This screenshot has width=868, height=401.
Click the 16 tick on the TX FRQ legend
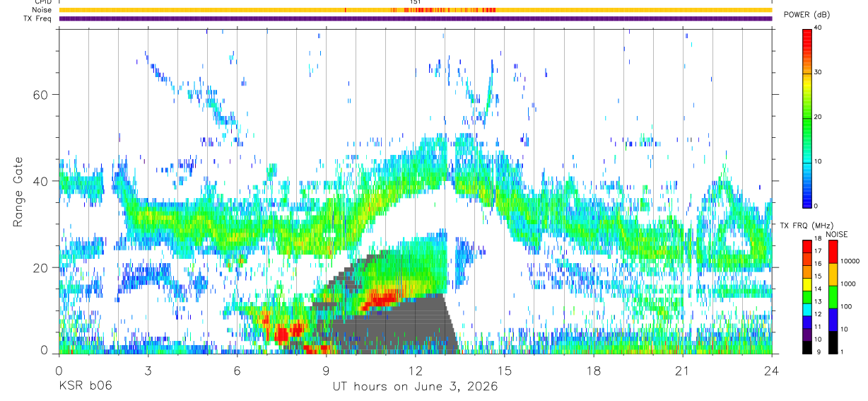819,265
